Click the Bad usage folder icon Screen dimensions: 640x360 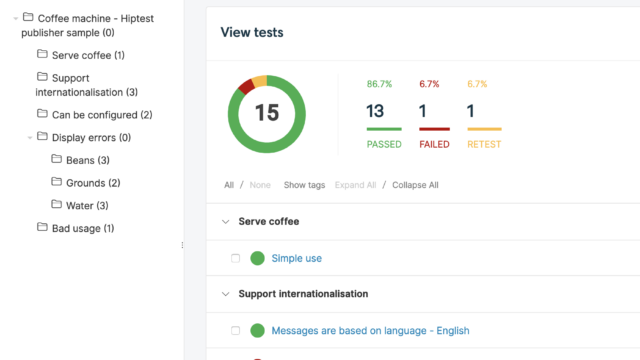point(42,227)
